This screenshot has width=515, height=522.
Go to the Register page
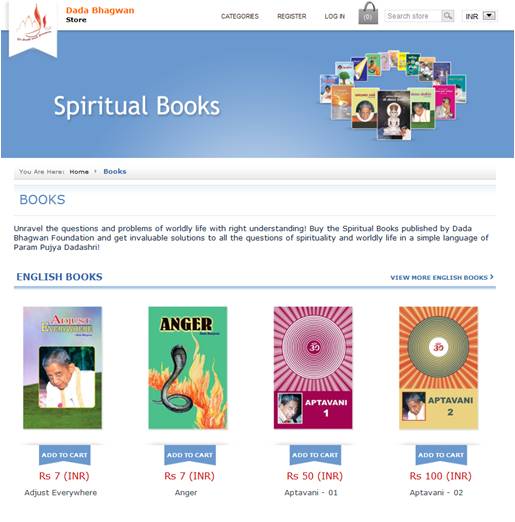coord(292,16)
